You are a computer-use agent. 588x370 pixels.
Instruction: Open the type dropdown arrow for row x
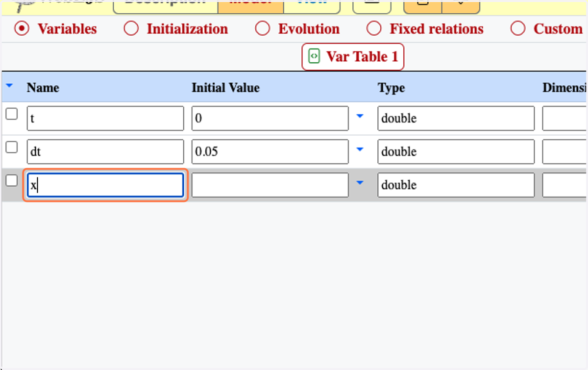pyautogui.click(x=360, y=183)
